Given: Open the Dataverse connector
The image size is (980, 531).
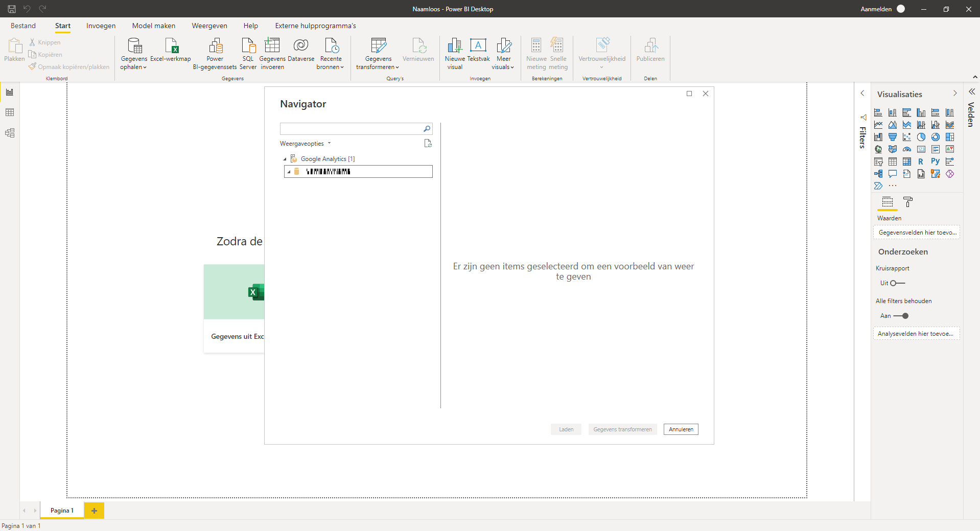Looking at the screenshot, I should click(301, 50).
